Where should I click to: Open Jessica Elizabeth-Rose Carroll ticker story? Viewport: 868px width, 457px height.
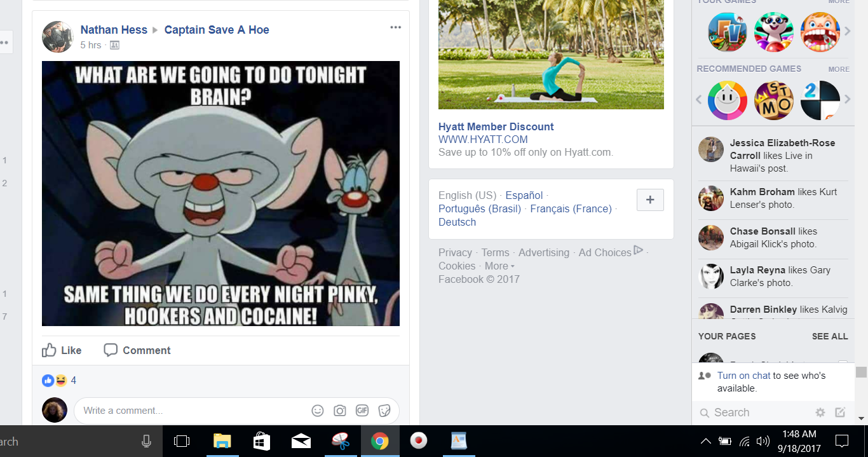point(773,156)
